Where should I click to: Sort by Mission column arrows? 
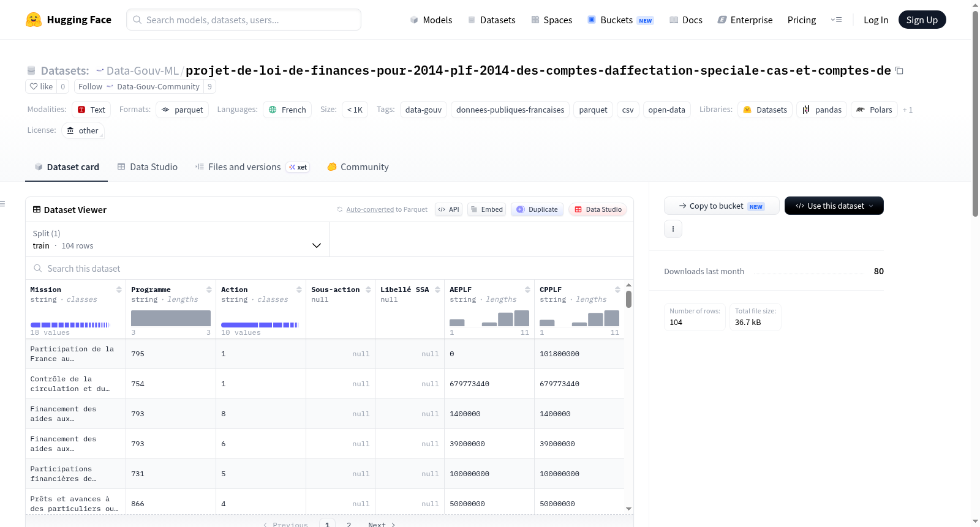click(x=119, y=290)
